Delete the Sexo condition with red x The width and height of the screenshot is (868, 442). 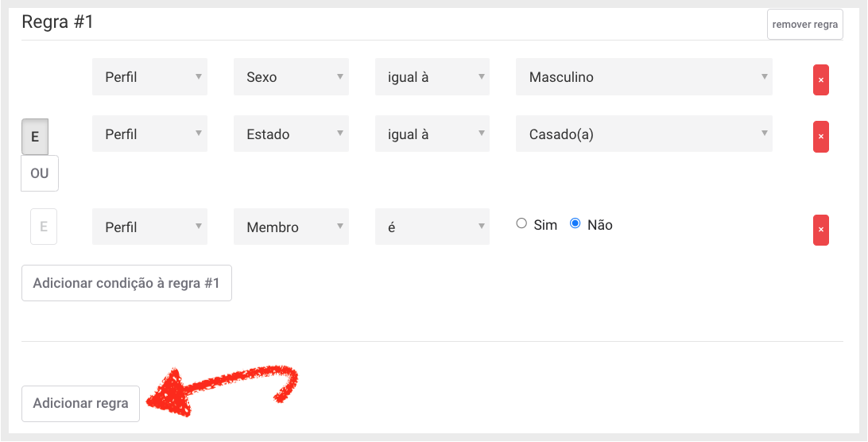coord(820,79)
